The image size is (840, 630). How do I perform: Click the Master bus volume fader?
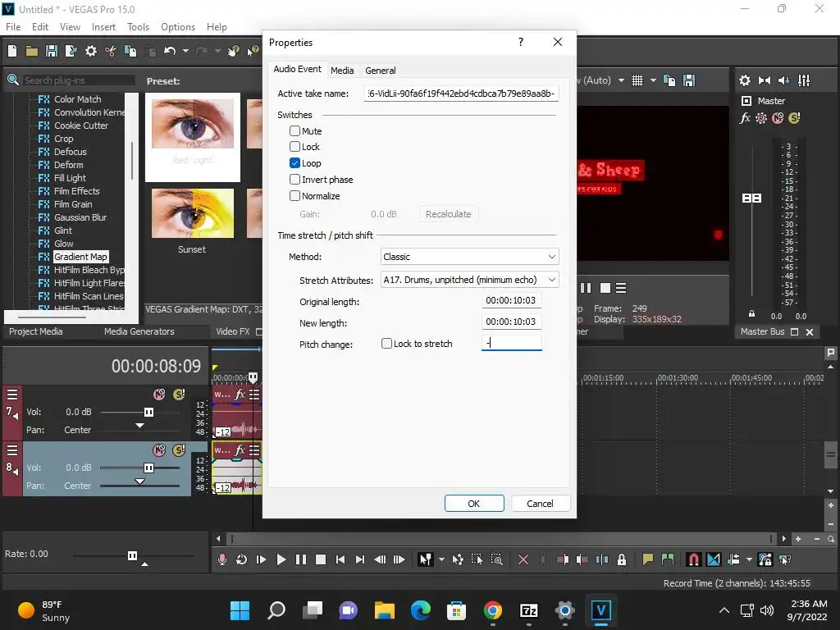pos(751,199)
